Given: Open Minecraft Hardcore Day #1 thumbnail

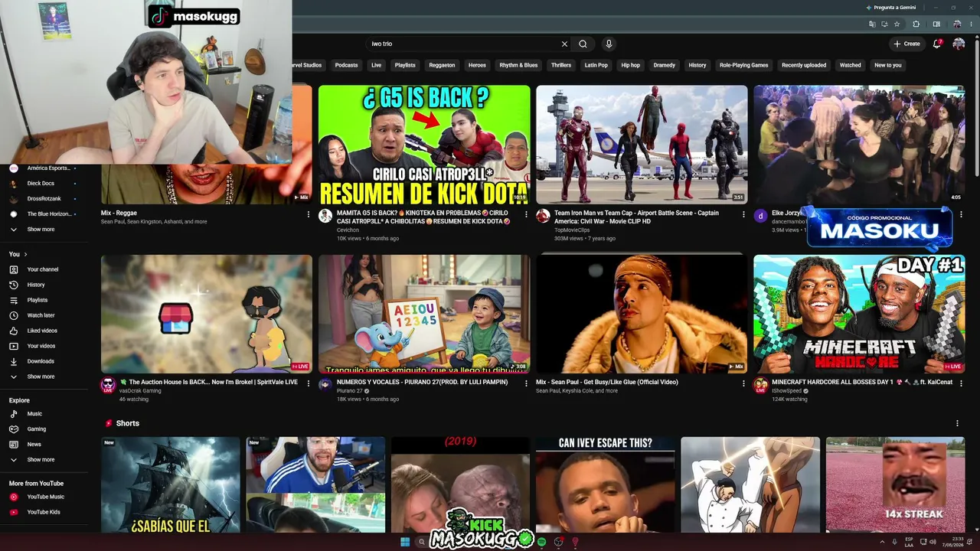Looking at the screenshot, I should tap(859, 314).
